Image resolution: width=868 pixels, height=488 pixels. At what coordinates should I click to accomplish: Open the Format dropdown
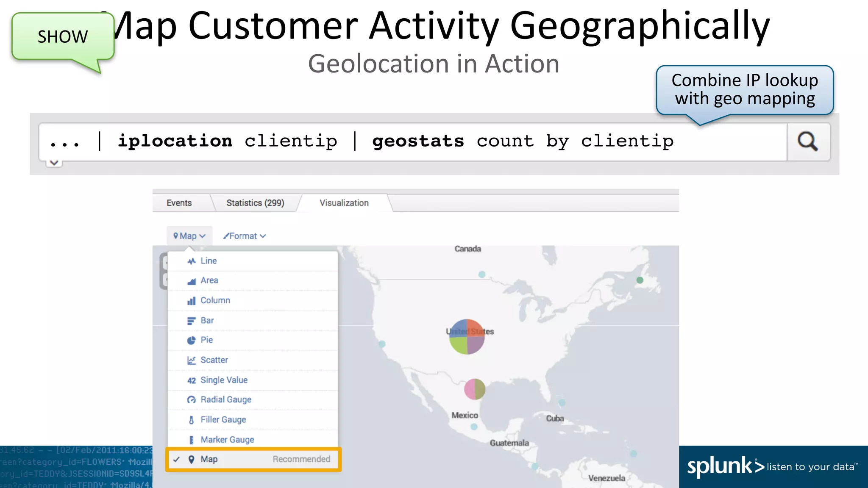coord(245,236)
